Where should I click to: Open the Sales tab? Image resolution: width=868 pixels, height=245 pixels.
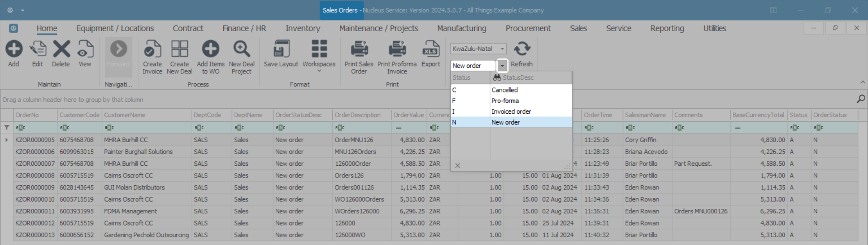[578, 28]
